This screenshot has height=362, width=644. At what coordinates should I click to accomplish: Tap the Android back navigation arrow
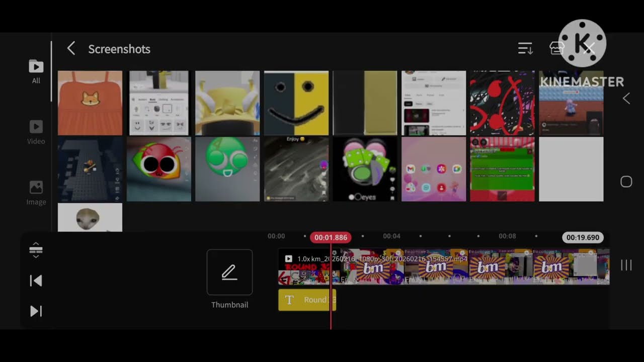pyautogui.click(x=626, y=99)
